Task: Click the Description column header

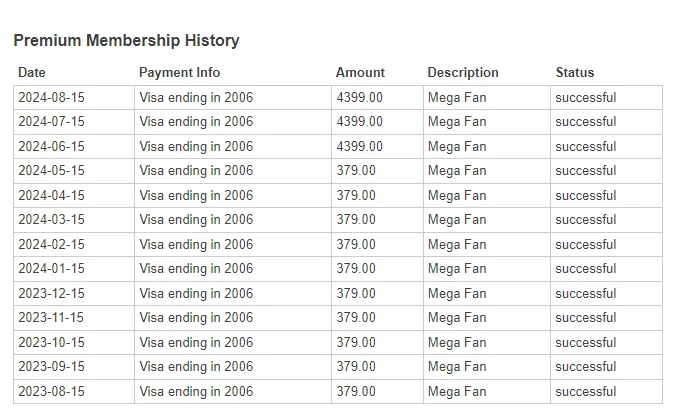Action: click(x=463, y=72)
